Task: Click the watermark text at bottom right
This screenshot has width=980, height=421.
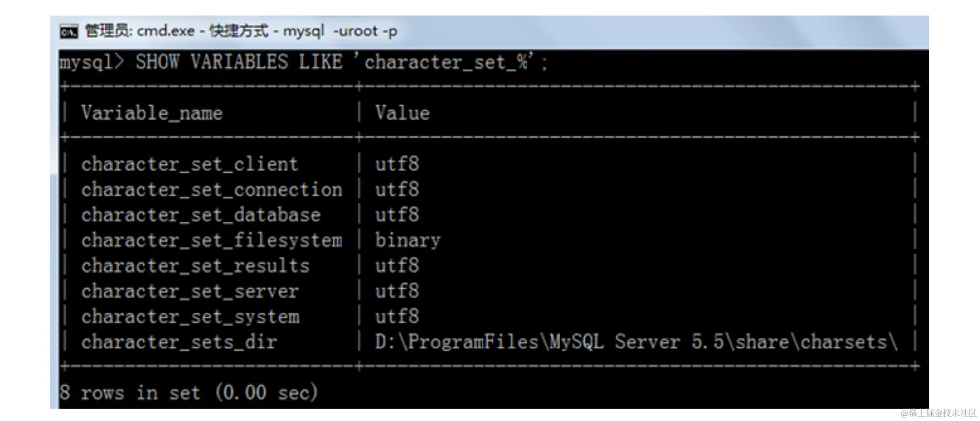Action: point(938,413)
